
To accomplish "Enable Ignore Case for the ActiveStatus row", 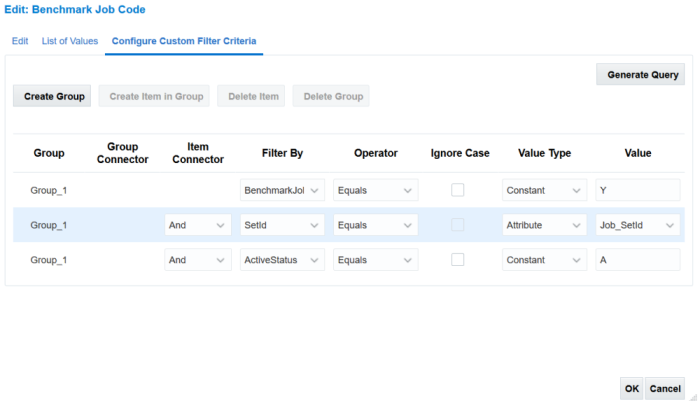I will pos(457,260).
